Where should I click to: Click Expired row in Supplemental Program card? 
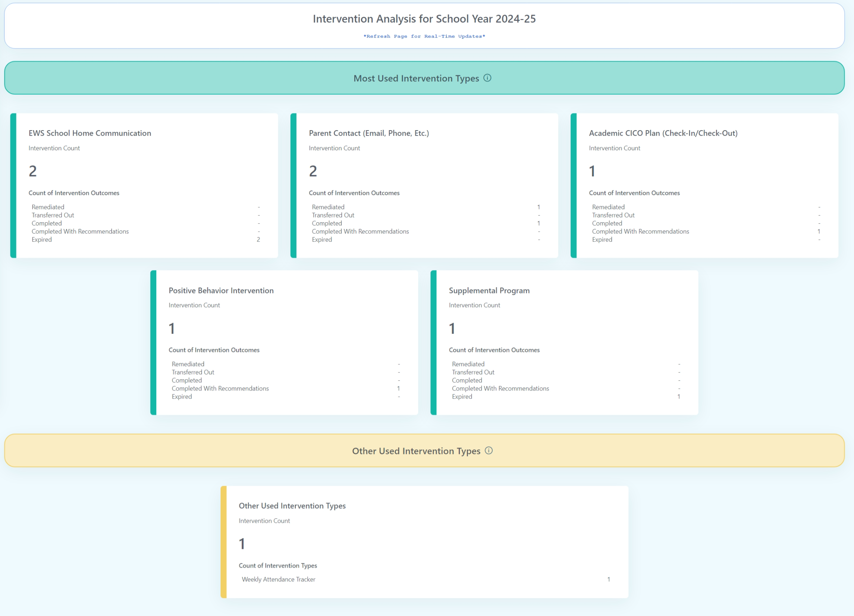click(462, 396)
